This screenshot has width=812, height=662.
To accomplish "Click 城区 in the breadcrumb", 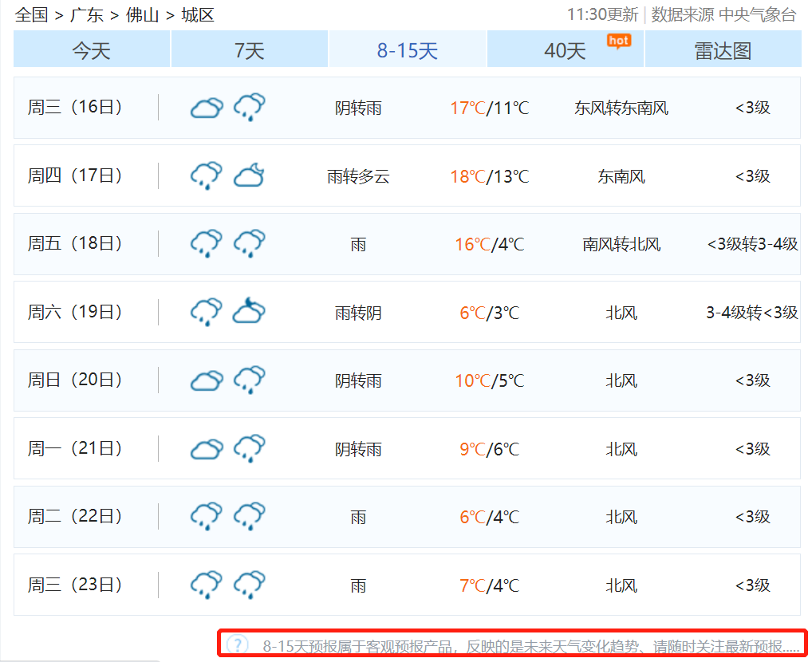I will point(198,14).
